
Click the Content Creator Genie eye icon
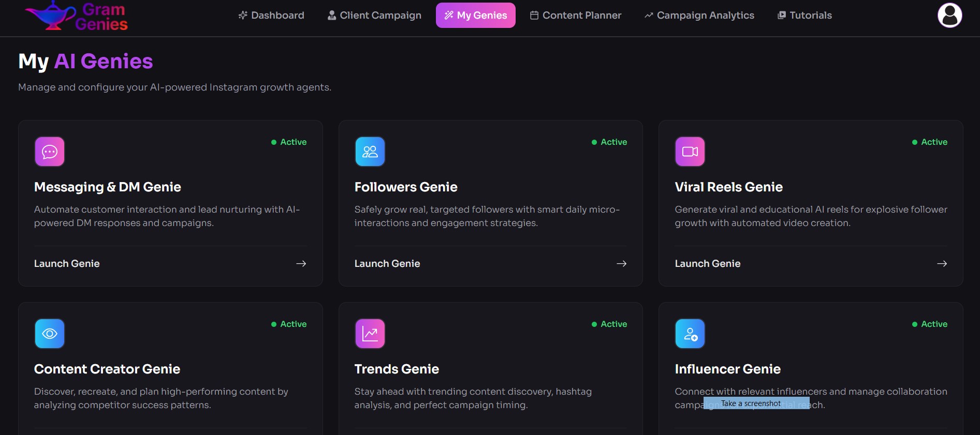point(50,334)
